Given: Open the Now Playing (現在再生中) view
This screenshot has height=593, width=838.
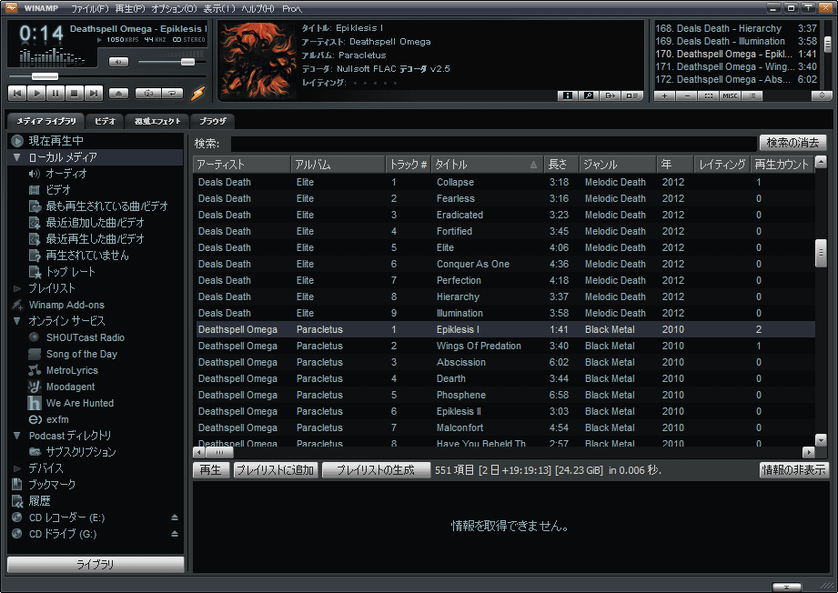Looking at the screenshot, I should pos(56,141).
